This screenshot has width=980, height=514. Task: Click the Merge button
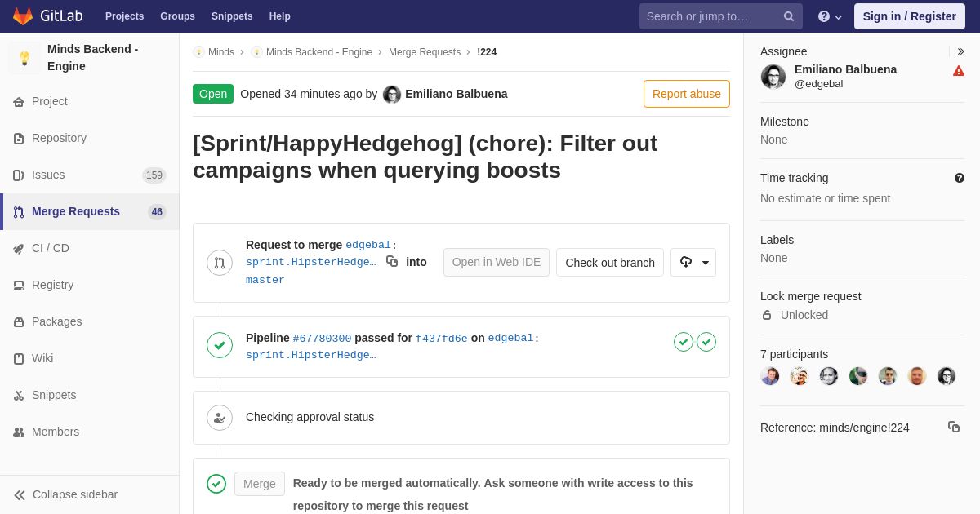coord(260,484)
